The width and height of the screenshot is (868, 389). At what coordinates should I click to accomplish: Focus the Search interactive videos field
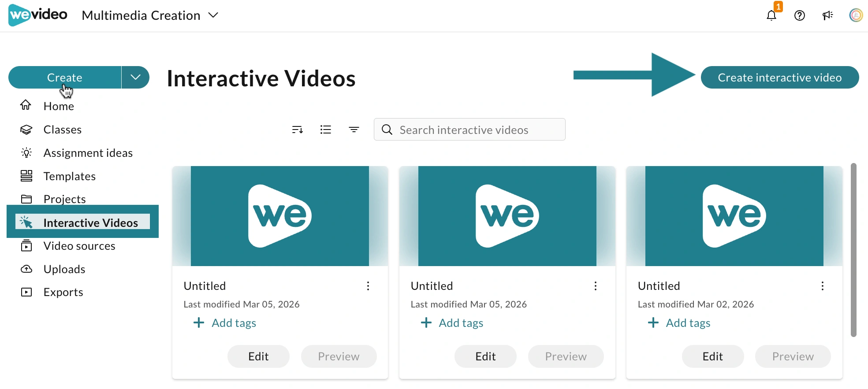[469, 130]
